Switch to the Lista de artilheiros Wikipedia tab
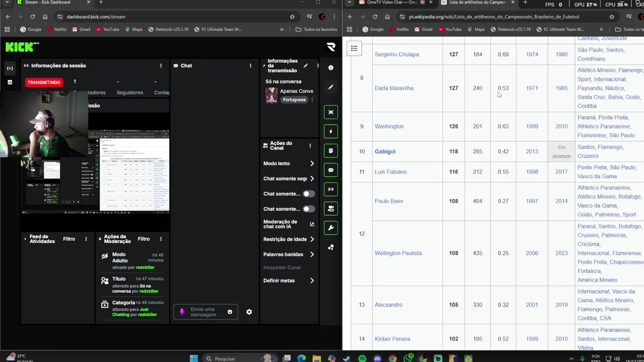This screenshot has width=644, height=362. pos(476,3)
